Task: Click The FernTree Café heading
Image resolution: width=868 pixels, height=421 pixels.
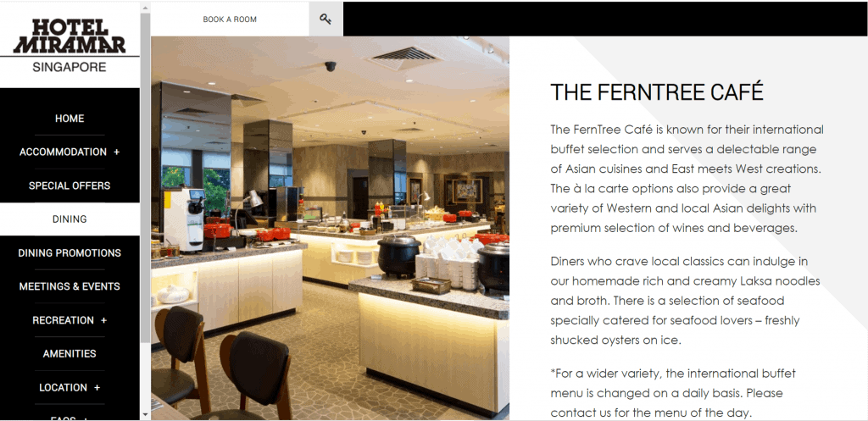Action: [657, 91]
